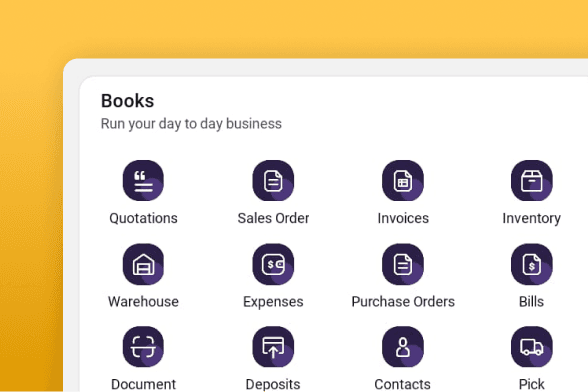The width and height of the screenshot is (588, 392).
Task: Click the Sales Order text label
Action: tap(273, 218)
